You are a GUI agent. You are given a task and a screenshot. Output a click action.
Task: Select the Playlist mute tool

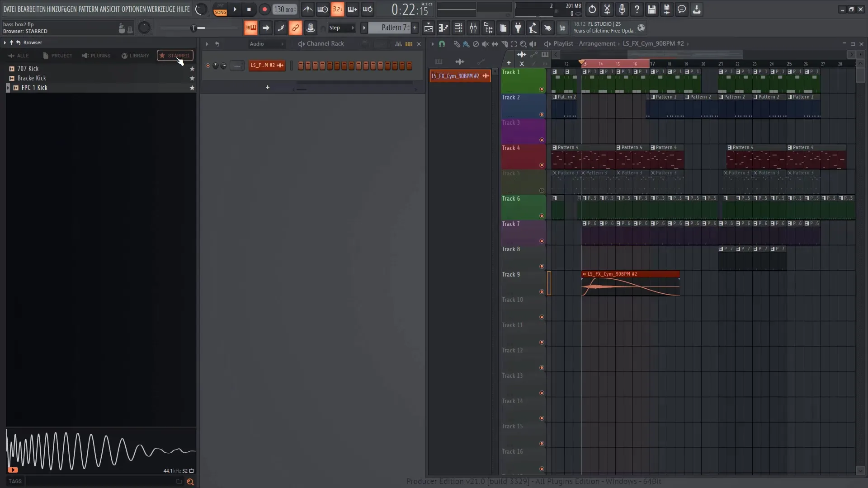pos(485,44)
